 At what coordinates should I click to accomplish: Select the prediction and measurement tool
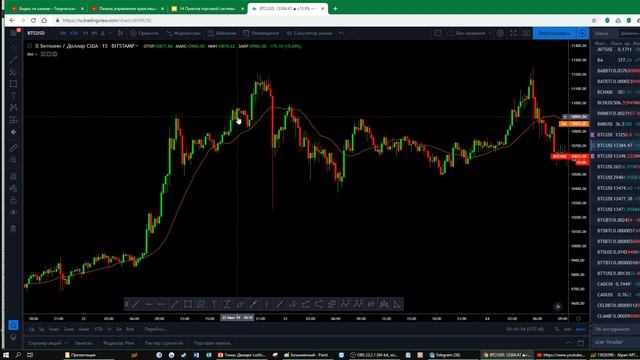pos(13,120)
